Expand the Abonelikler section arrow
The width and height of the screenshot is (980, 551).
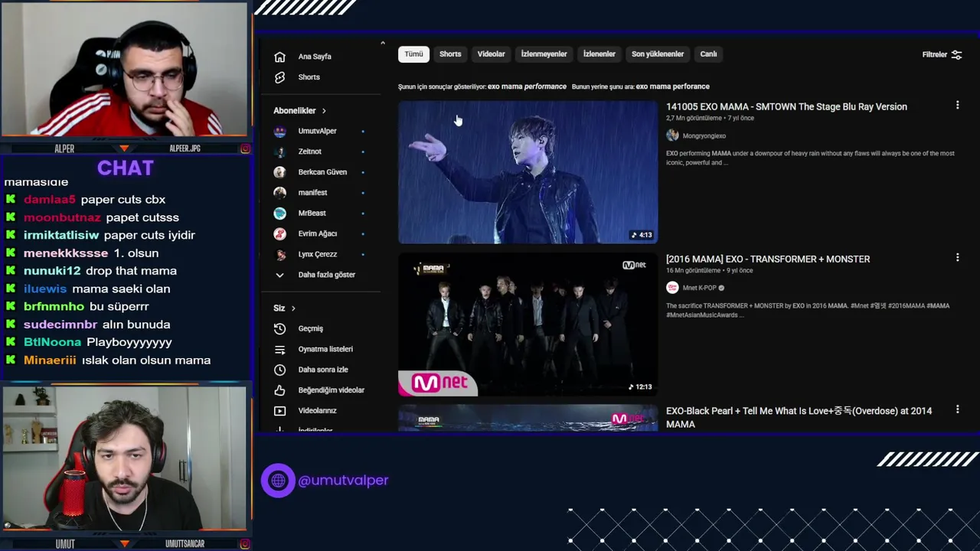click(x=324, y=111)
